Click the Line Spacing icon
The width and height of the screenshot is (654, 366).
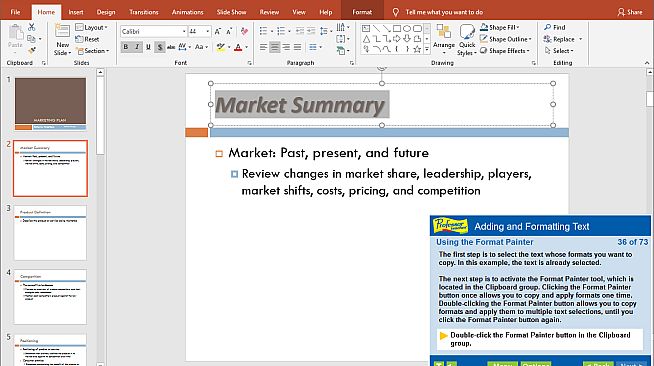(324, 31)
